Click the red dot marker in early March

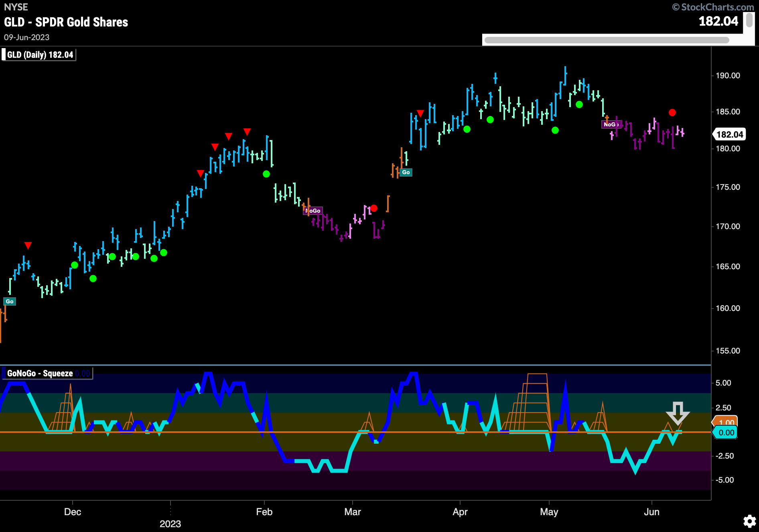(x=374, y=208)
